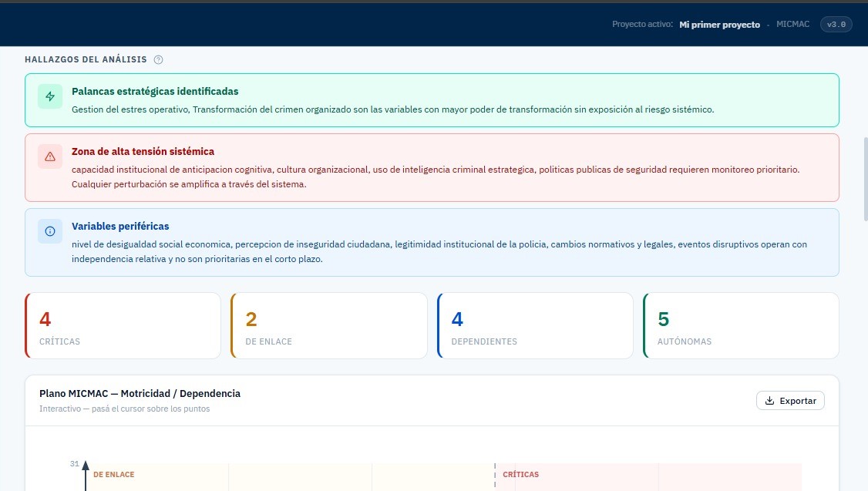Select the 4 CRÍTICAS stat card
This screenshot has height=491, width=868.
click(x=123, y=325)
